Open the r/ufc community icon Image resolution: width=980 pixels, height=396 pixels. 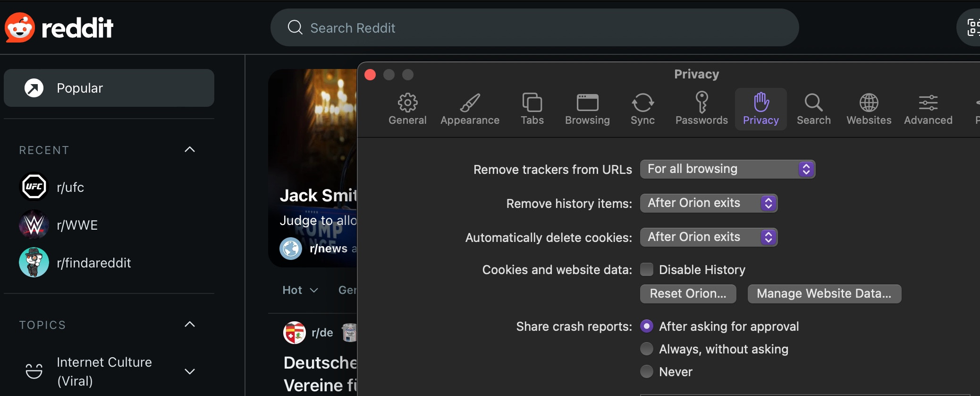pos(34,187)
